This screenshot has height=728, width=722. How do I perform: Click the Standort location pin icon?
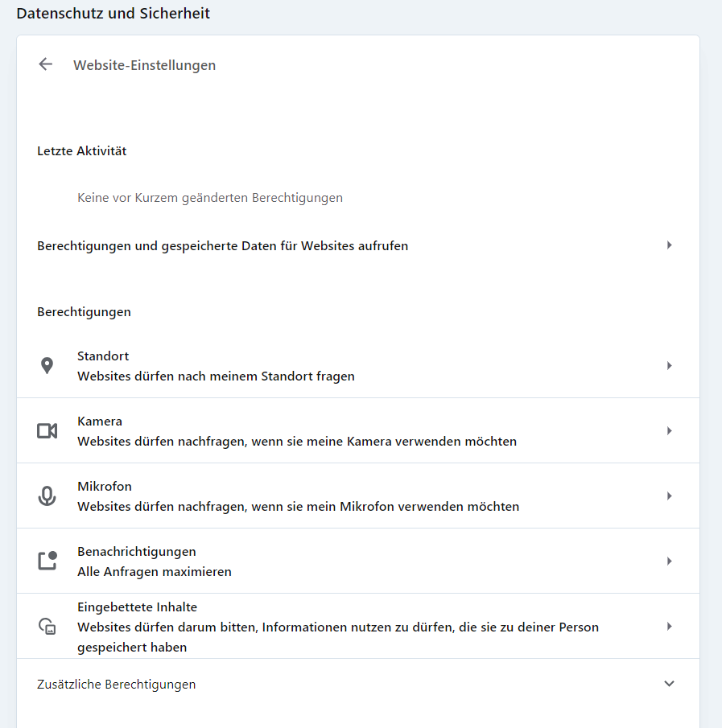point(47,366)
